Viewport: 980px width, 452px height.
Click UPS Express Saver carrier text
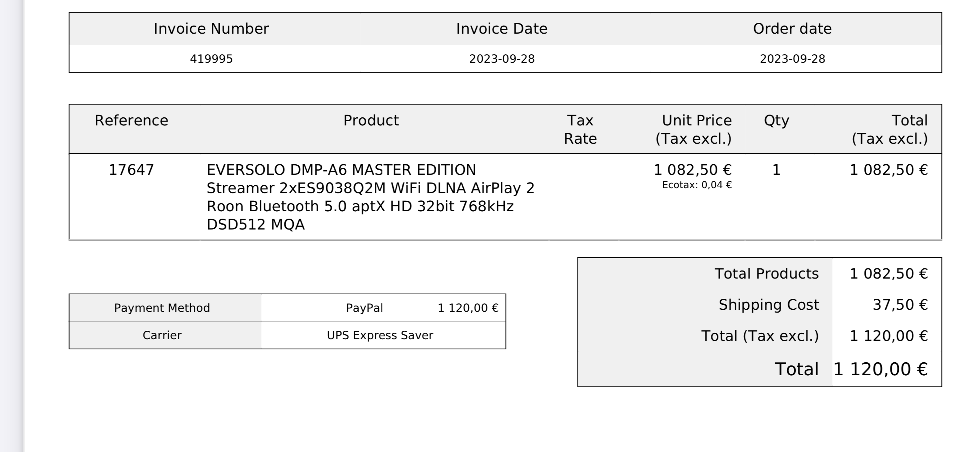coord(380,335)
